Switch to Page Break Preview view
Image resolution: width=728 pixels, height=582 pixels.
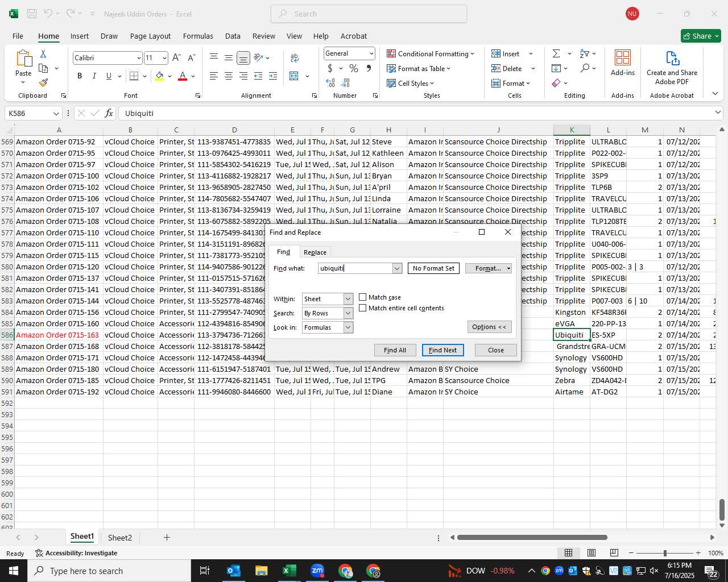[614, 553]
